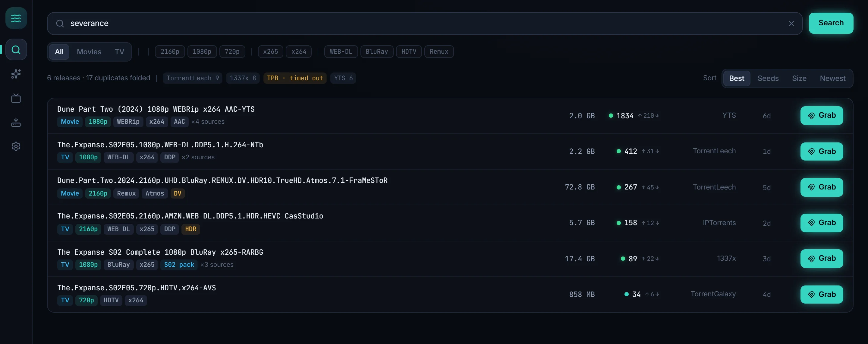Click the 1337x 8 indexer chip

coord(243,78)
